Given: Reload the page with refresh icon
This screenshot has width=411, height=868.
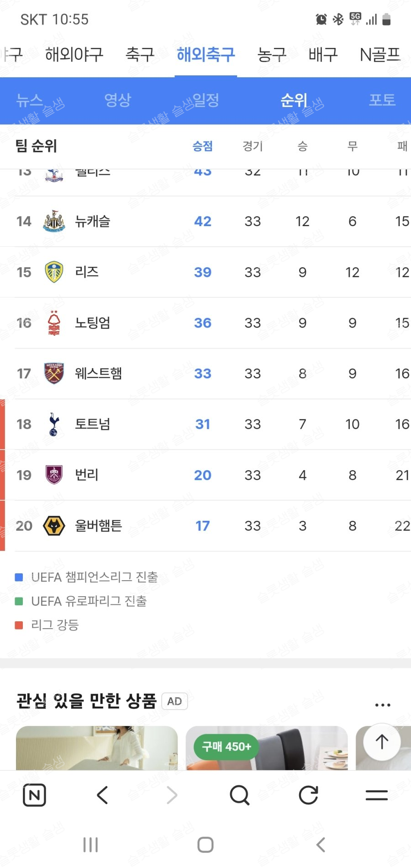Looking at the screenshot, I should click(308, 795).
